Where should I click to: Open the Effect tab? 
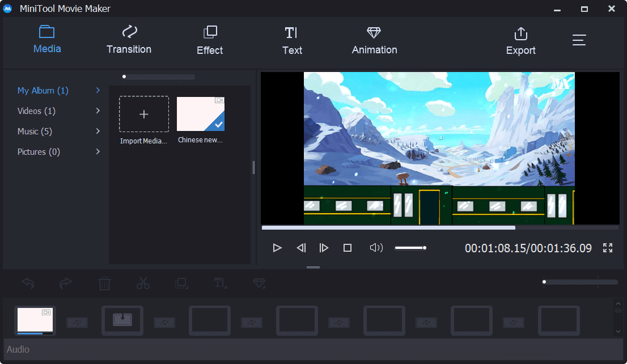[x=209, y=40]
